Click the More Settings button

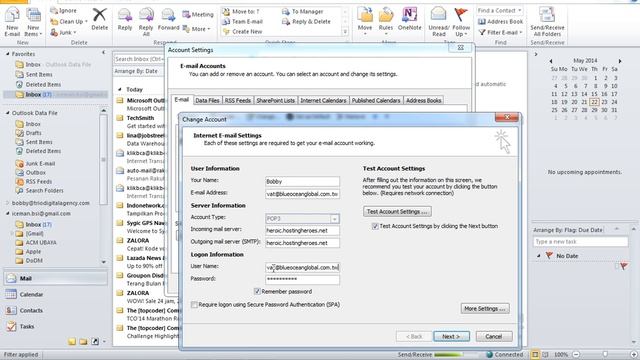[x=485, y=309]
